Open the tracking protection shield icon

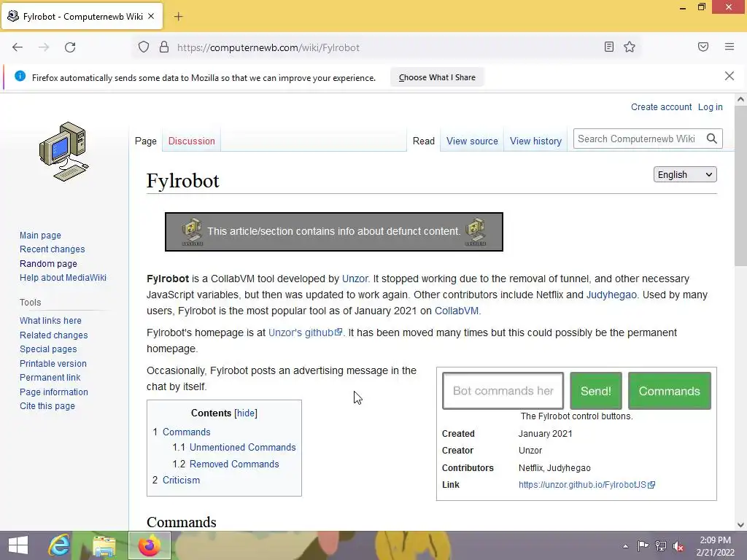(144, 47)
